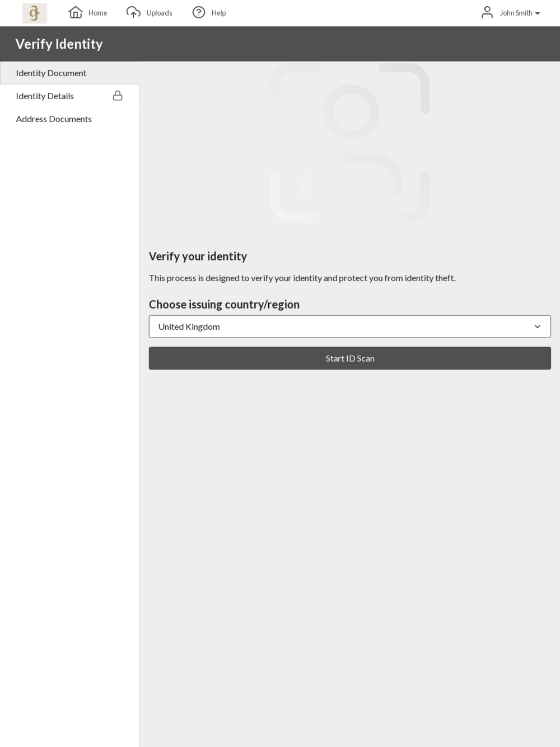This screenshot has width=560, height=747.
Task: Click the padlock icon beside Identity Details
Action: [118, 96]
